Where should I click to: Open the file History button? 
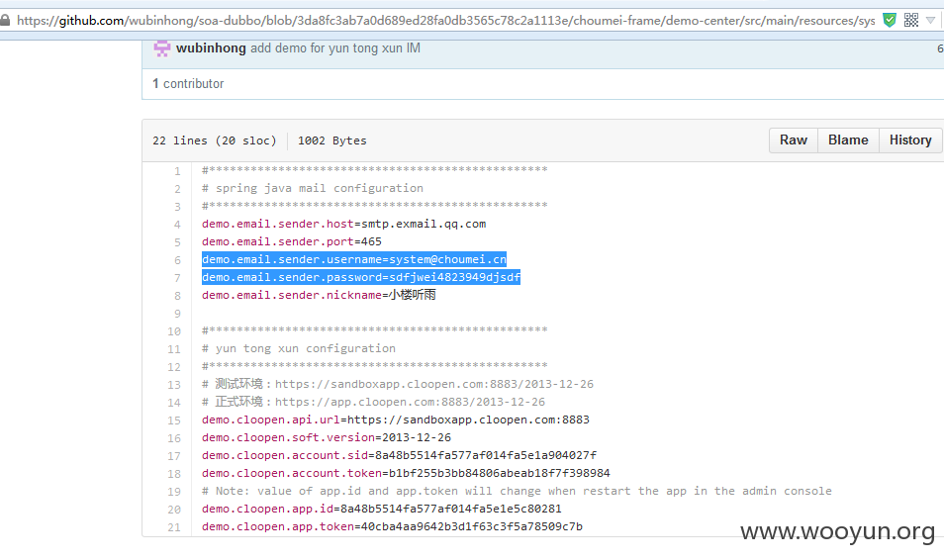[910, 140]
